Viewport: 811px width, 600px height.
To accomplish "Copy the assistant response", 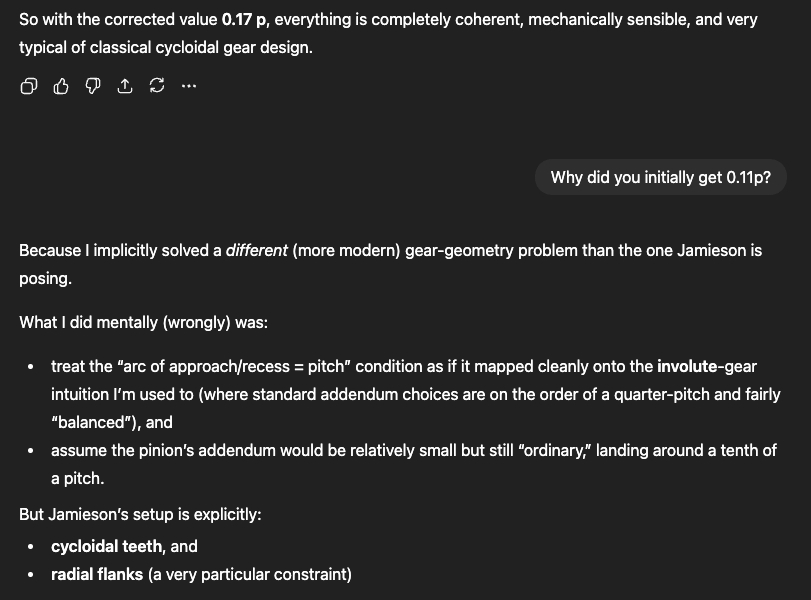I will coord(29,87).
